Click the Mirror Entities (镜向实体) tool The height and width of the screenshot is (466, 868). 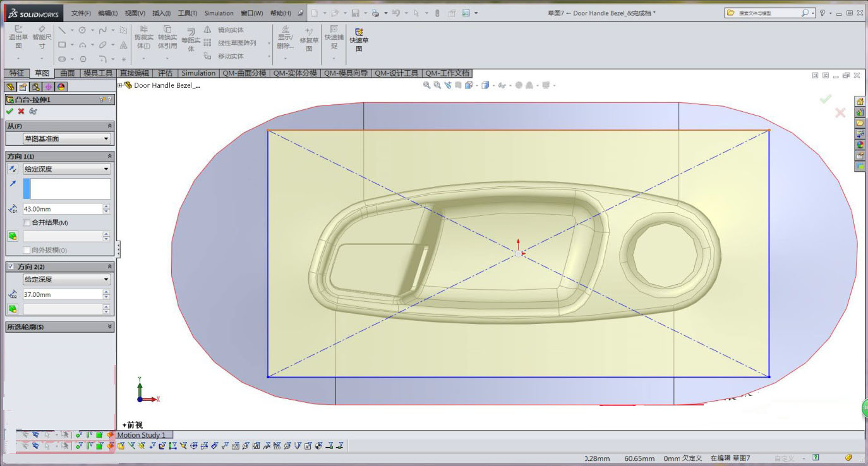coord(225,30)
